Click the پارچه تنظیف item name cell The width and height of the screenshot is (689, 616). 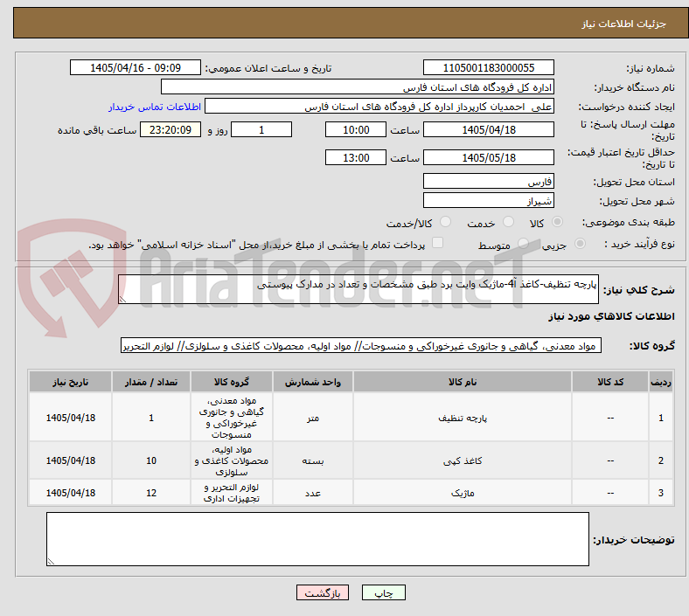click(463, 418)
